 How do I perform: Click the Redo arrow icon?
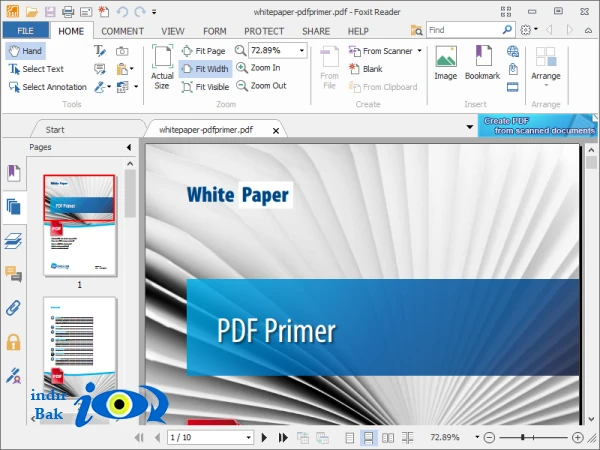click(x=140, y=12)
